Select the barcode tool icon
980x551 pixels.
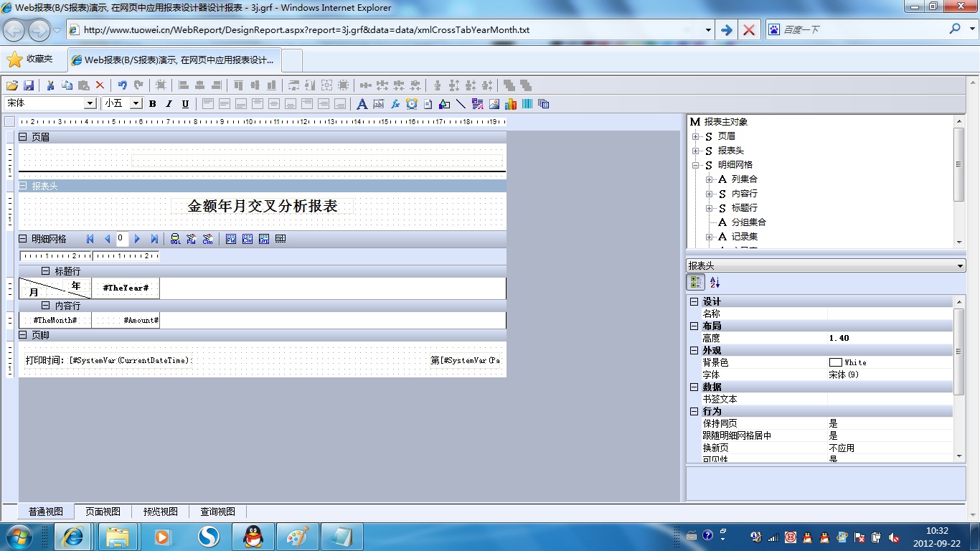point(527,104)
